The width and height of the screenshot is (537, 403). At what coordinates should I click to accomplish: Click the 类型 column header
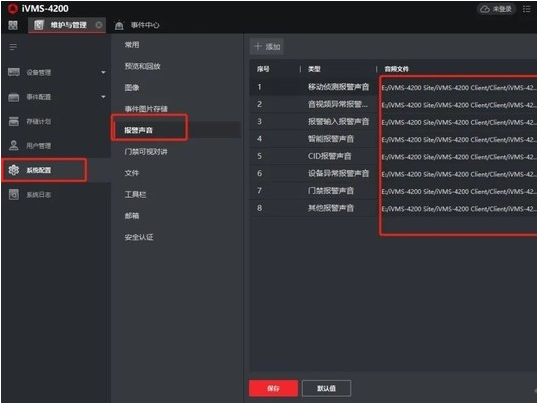314,69
